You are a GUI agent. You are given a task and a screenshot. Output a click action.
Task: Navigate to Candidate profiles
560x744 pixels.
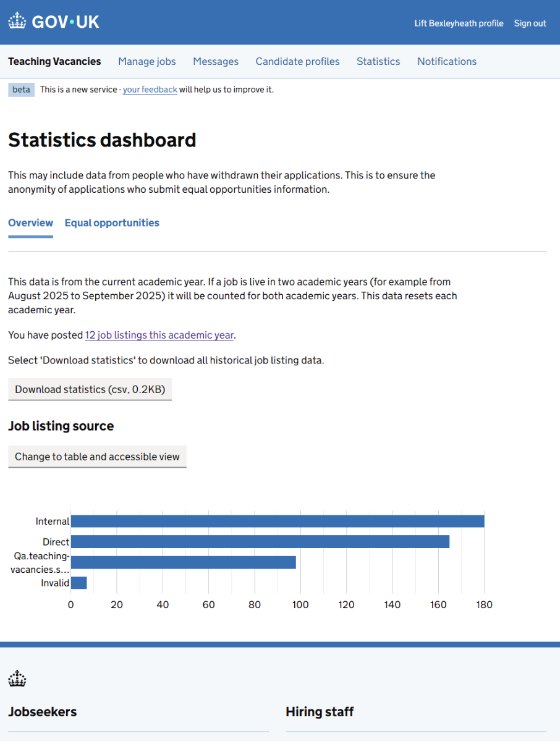[x=297, y=61]
